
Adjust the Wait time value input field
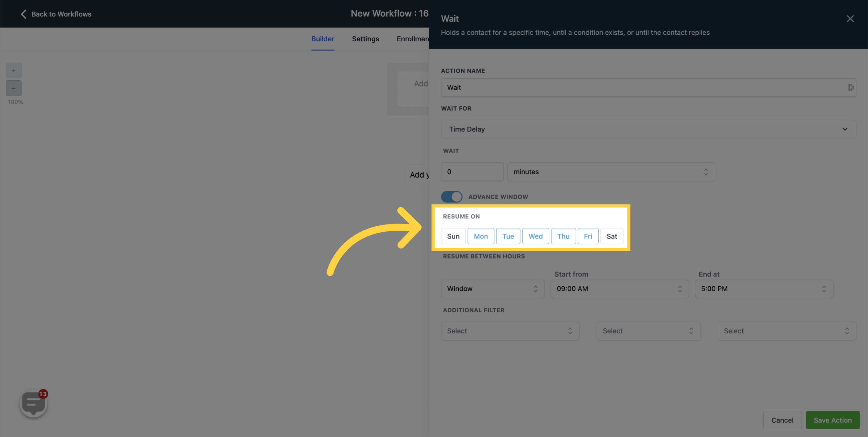click(x=472, y=171)
